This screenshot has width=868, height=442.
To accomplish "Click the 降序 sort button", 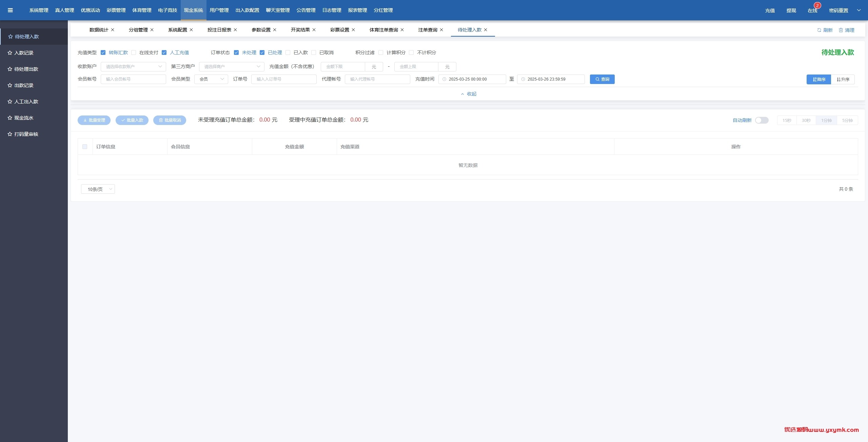I will pos(819,79).
